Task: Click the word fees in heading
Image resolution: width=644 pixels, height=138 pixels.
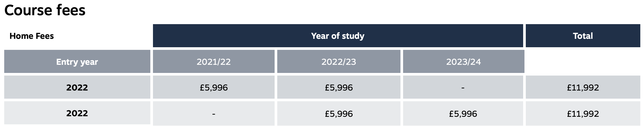Action: [71, 10]
